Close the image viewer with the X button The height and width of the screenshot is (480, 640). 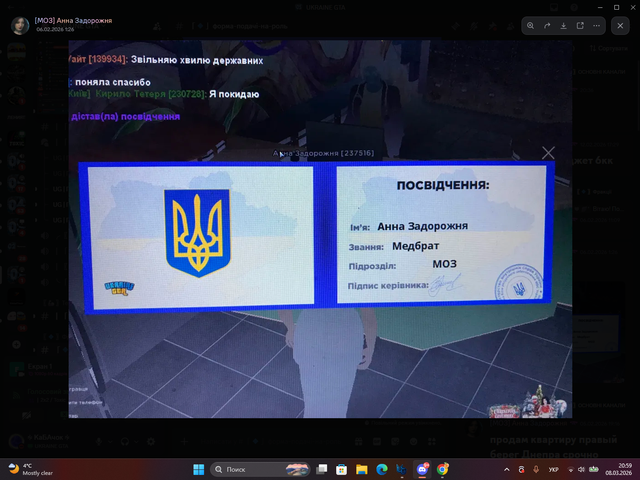[x=620, y=26]
